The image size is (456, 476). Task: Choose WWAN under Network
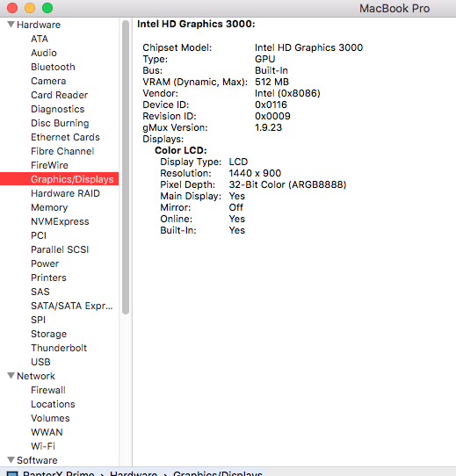(x=47, y=432)
